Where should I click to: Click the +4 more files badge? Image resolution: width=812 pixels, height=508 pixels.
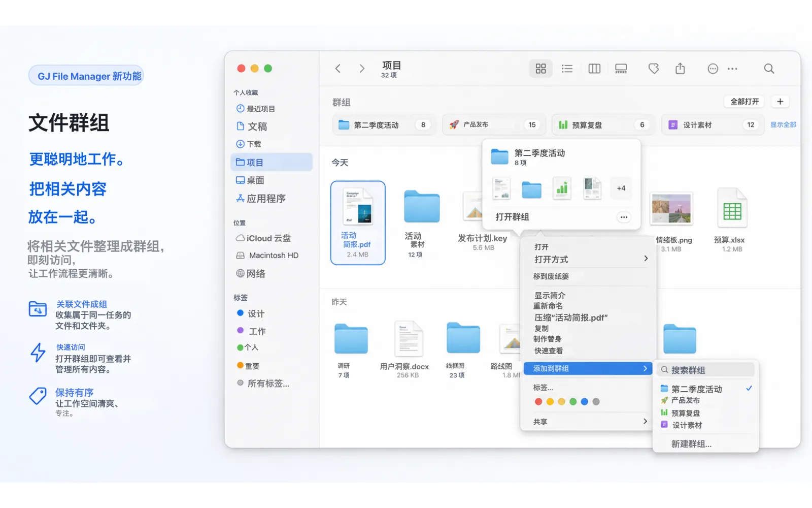(x=621, y=188)
